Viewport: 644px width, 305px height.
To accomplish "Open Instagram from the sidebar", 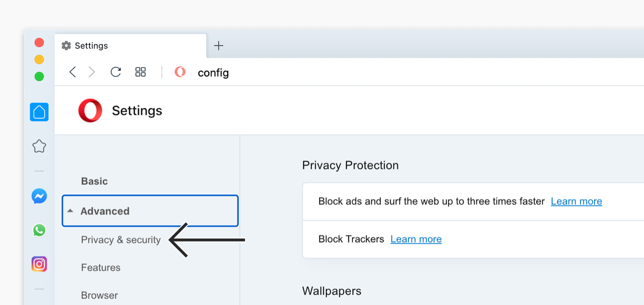I will pos(39,264).
